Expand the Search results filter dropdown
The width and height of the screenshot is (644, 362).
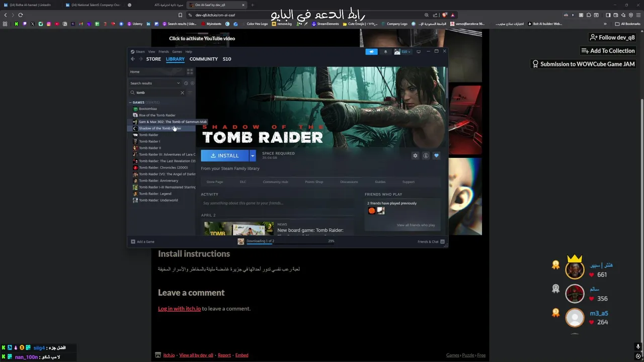tap(155, 83)
